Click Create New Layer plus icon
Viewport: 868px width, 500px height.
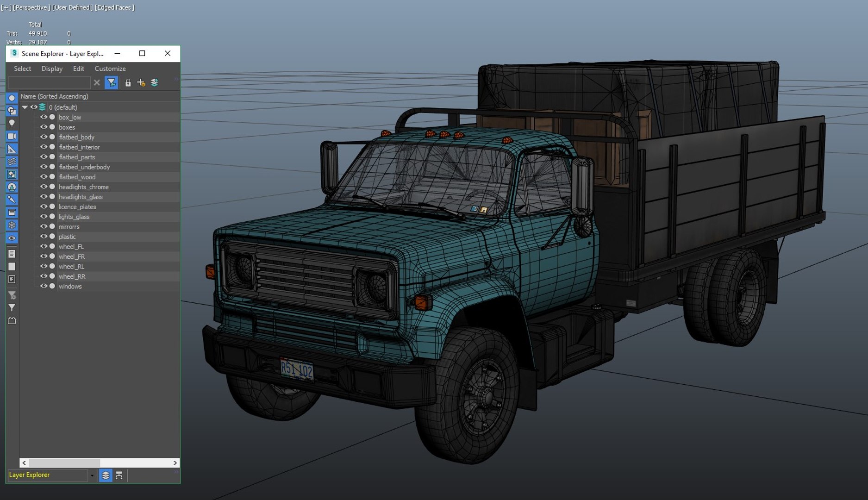[x=141, y=82]
